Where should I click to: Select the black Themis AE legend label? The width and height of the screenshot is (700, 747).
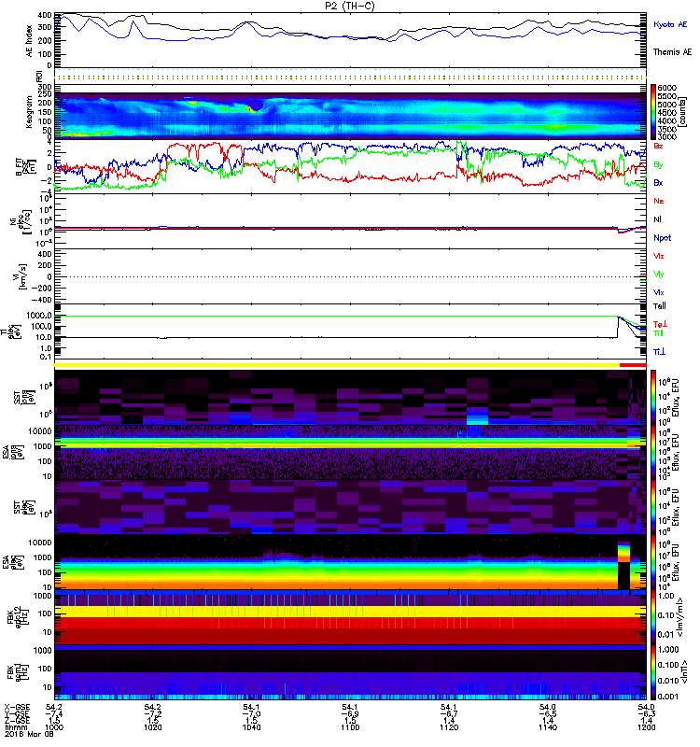point(672,52)
